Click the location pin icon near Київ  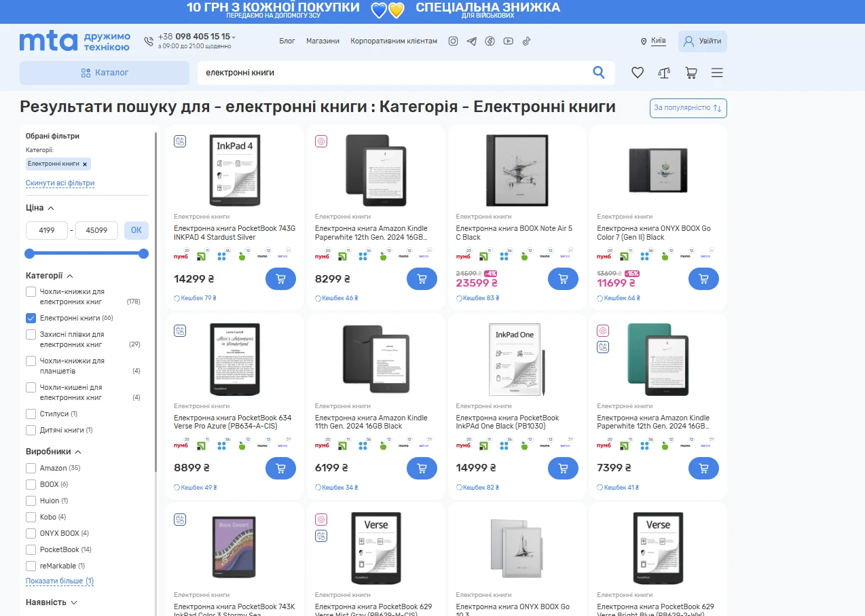pyautogui.click(x=644, y=41)
